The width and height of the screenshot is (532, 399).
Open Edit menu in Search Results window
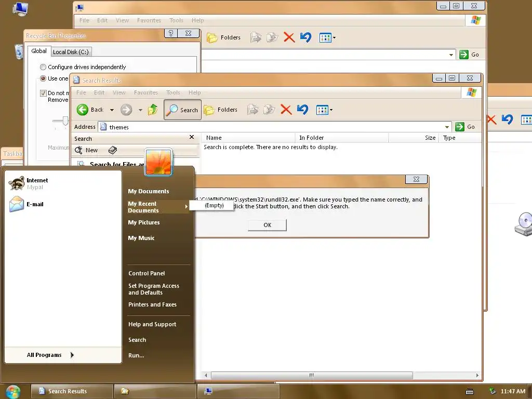click(99, 92)
